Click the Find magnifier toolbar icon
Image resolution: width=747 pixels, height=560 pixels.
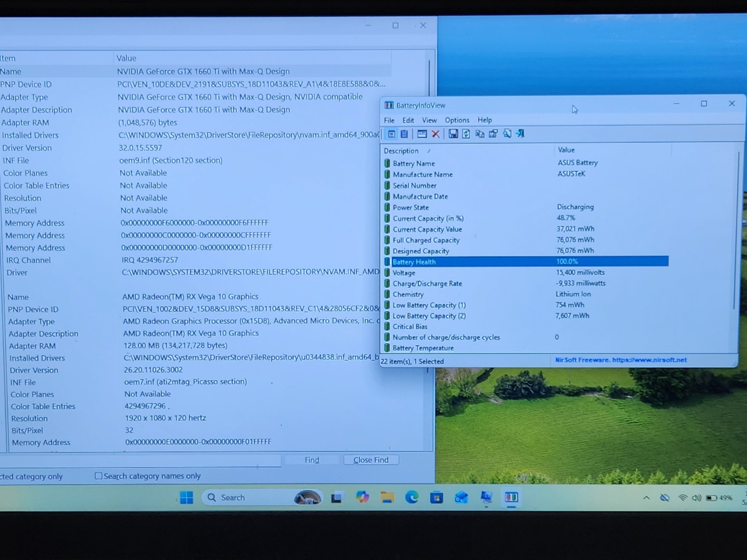(507, 134)
